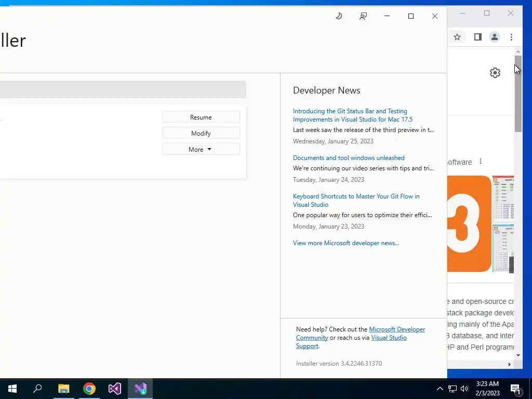Viewport: 532px width, 399px height.
Task: Click the bookmark star icon in Chrome
Action: pos(457,37)
